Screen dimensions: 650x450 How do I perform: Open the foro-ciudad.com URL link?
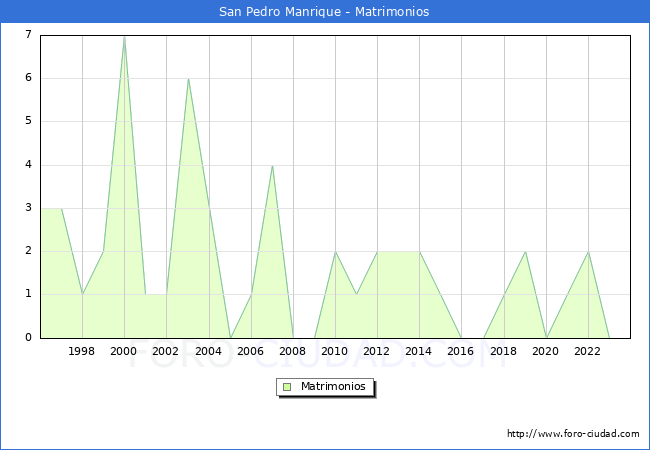point(573,434)
